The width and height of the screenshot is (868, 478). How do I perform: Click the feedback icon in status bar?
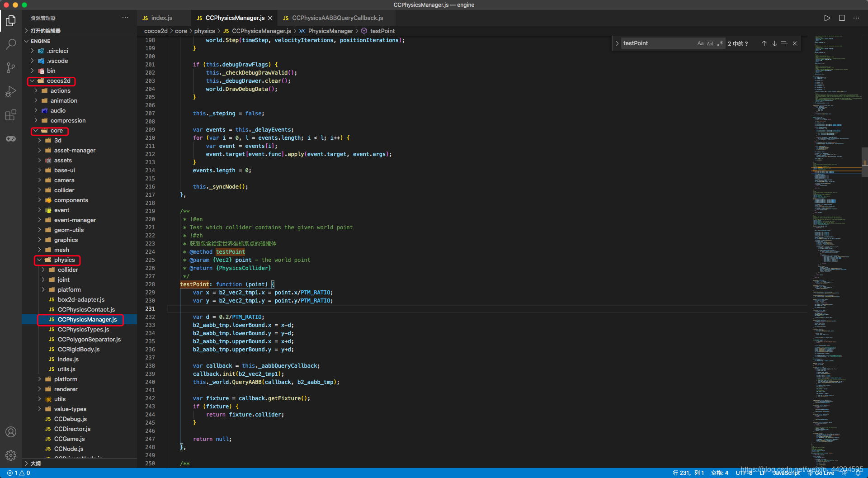click(844, 473)
